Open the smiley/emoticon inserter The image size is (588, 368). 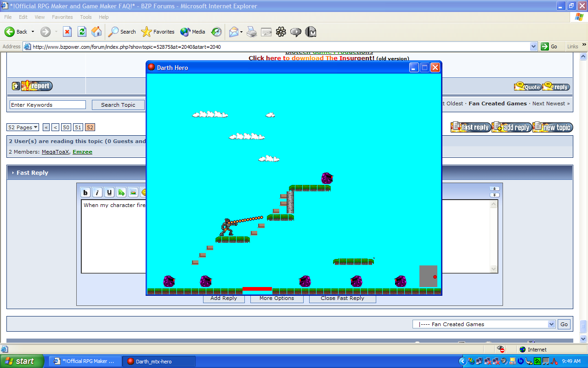pyautogui.click(x=144, y=192)
